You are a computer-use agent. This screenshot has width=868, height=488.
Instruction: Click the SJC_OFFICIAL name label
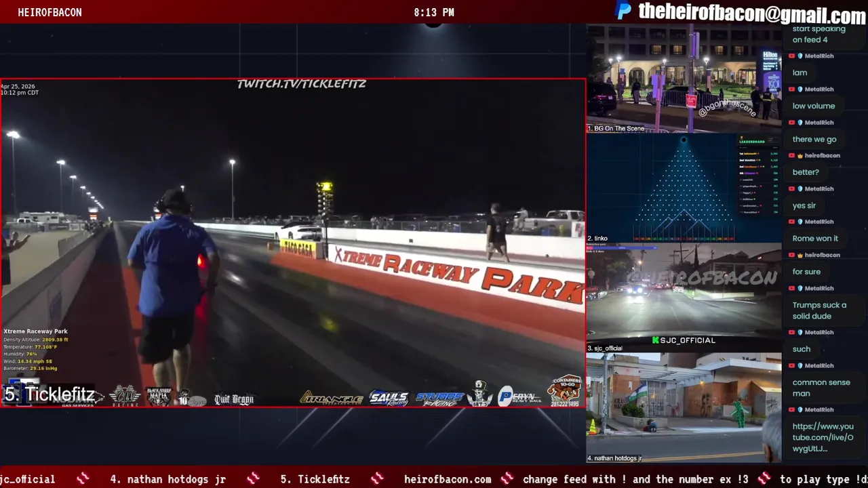point(688,340)
